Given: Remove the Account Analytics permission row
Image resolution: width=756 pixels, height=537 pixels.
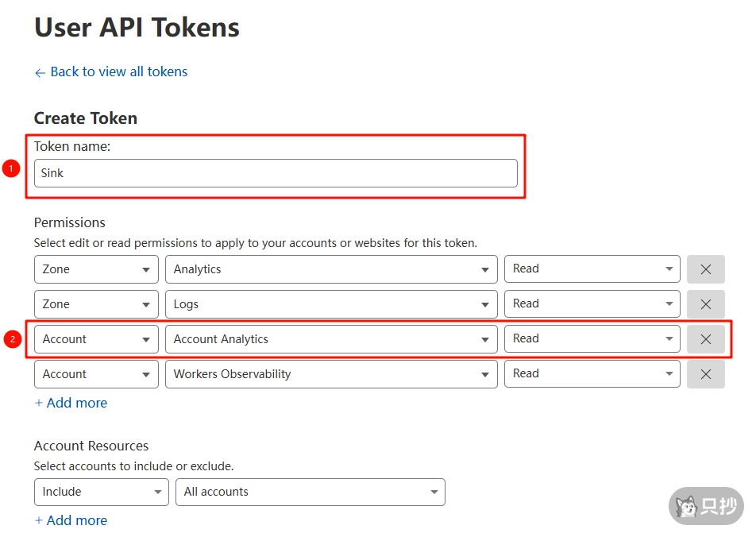Looking at the screenshot, I should click(x=705, y=338).
